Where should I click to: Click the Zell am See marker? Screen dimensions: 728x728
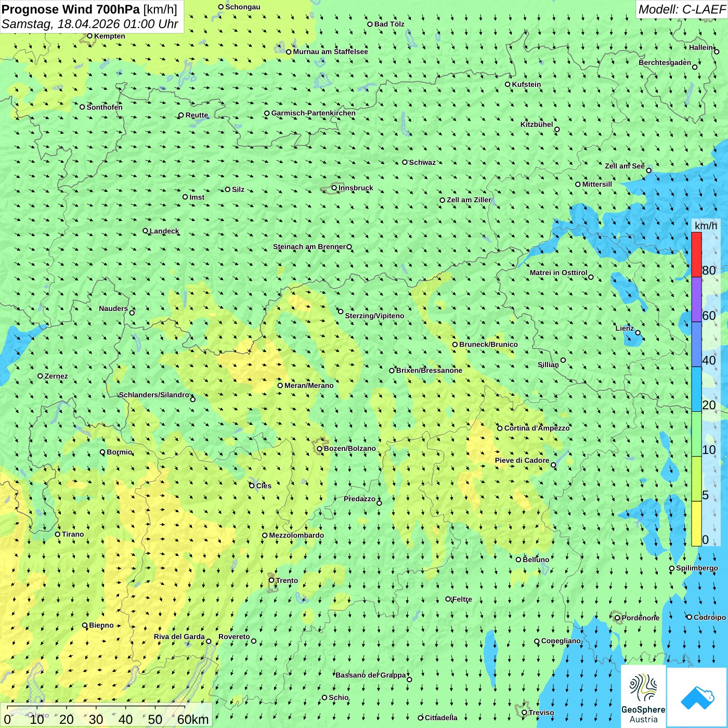(x=648, y=170)
